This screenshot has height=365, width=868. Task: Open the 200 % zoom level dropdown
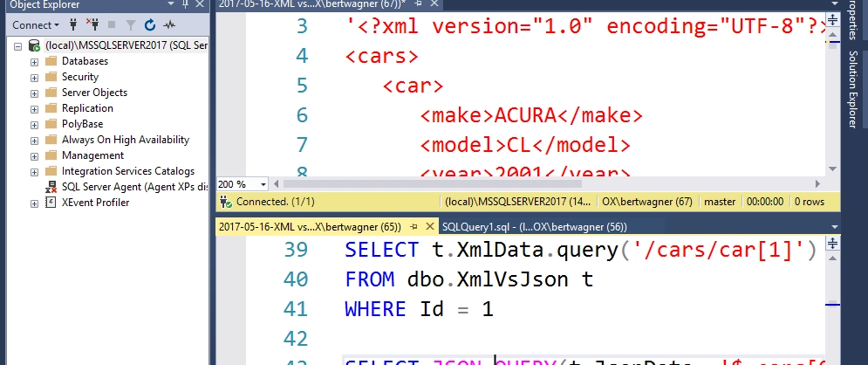263,184
